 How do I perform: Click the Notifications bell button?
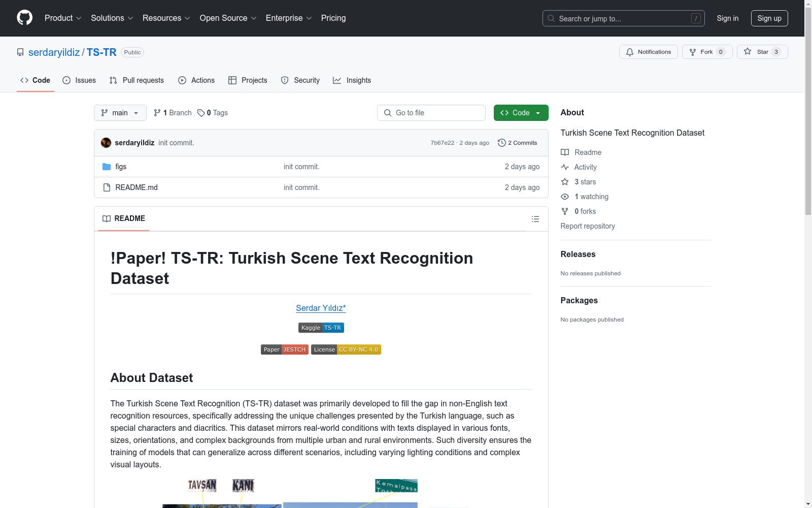pyautogui.click(x=648, y=52)
